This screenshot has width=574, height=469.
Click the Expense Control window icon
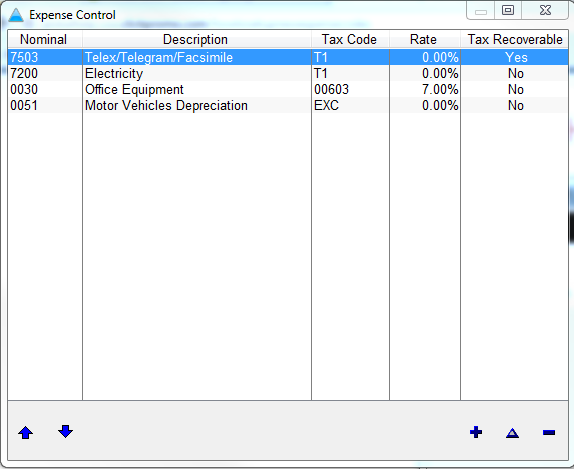(x=16, y=15)
